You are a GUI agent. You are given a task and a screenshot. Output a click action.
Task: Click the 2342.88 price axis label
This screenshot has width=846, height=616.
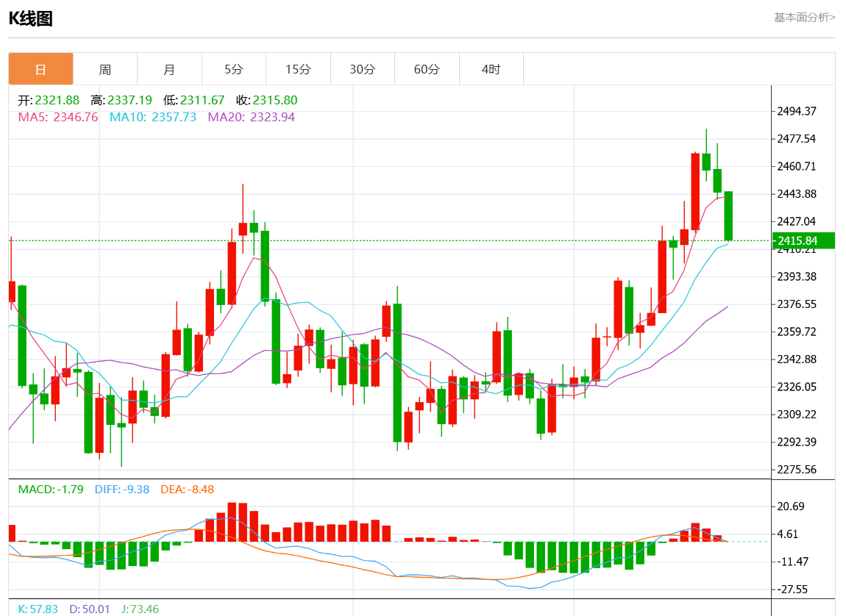click(797, 359)
